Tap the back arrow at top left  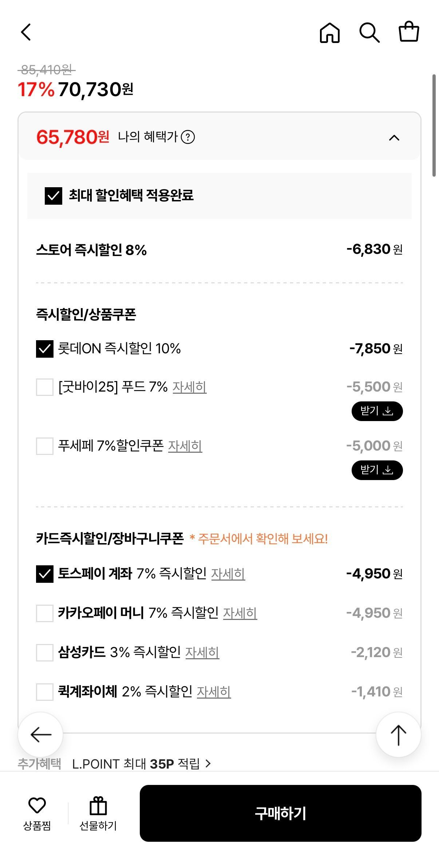[26, 32]
